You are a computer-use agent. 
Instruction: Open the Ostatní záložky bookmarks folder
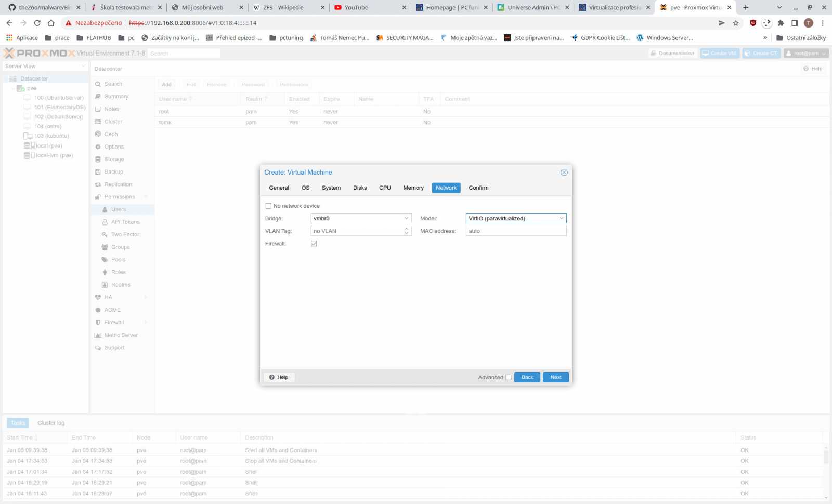pos(801,38)
